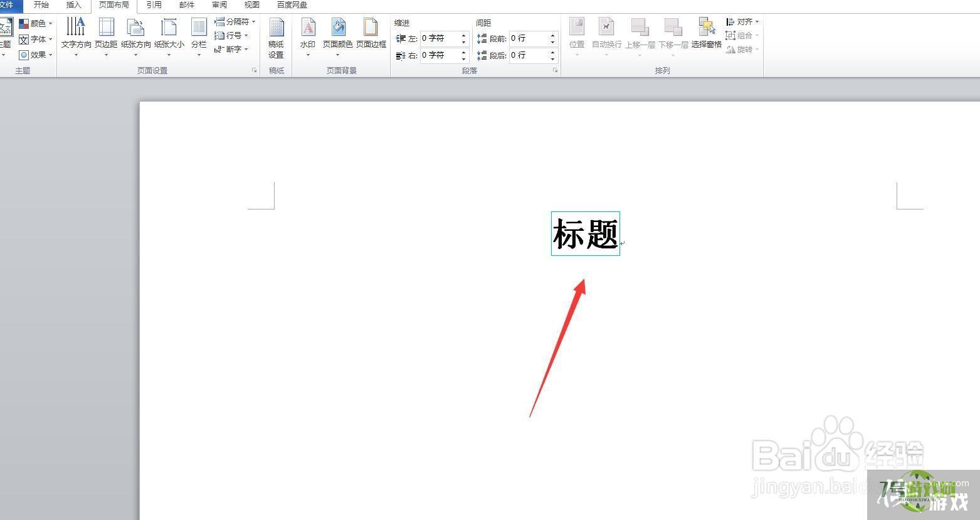Adjust the right indent spinner

pos(464,55)
